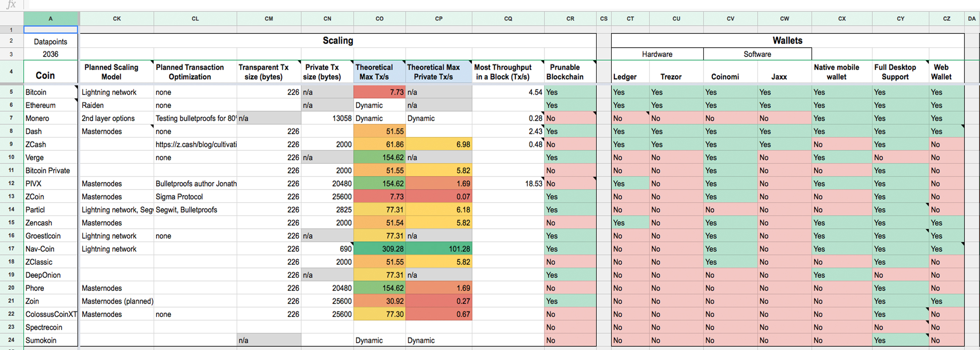
Task: Select column header CO
Action: click(x=379, y=19)
